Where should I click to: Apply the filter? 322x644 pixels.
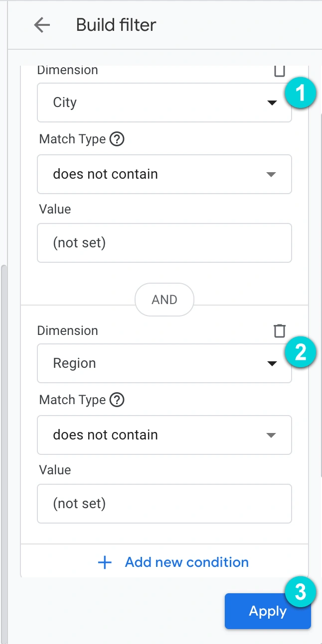coord(268,611)
